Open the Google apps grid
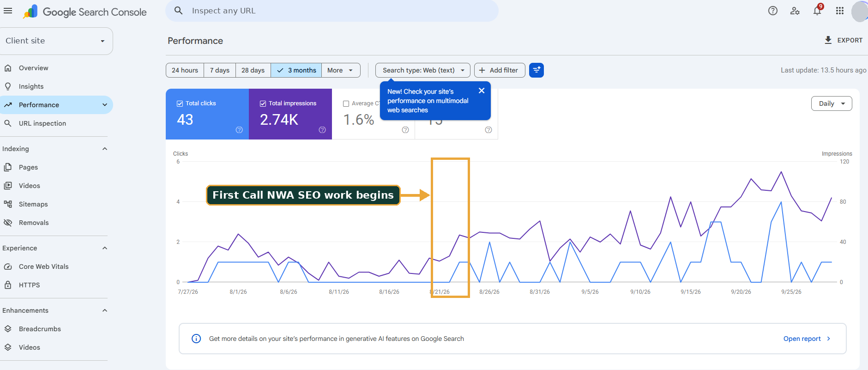The image size is (868, 370). point(840,11)
